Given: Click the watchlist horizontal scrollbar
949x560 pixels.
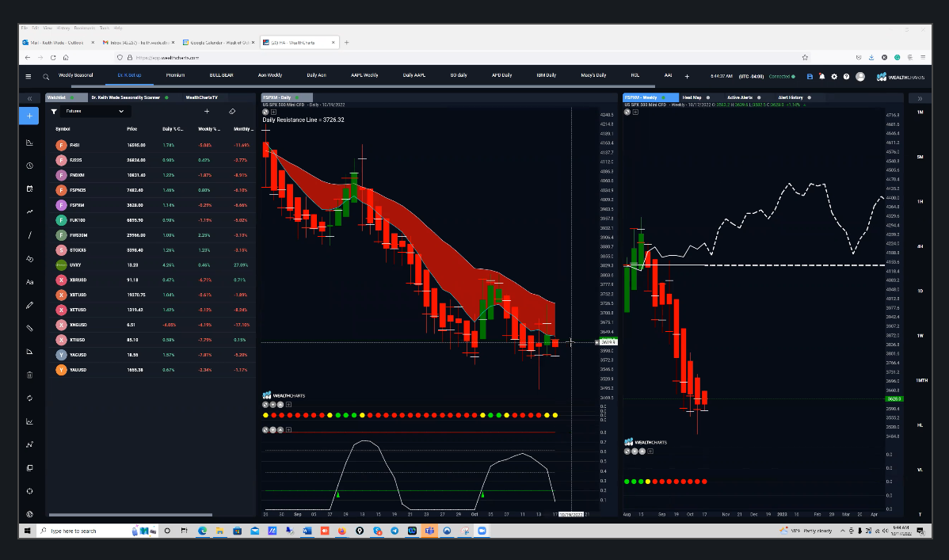Looking at the screenshot, I should coord(131,515).
